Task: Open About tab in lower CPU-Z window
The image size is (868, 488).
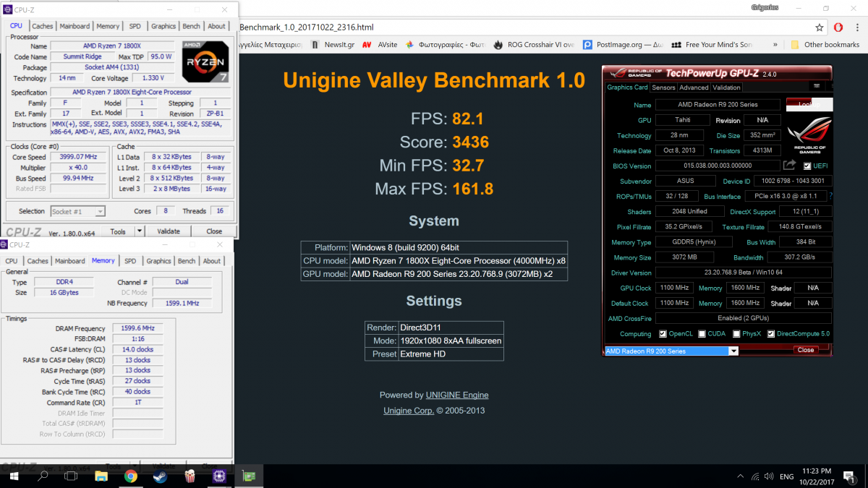Action: pos(212,261)
